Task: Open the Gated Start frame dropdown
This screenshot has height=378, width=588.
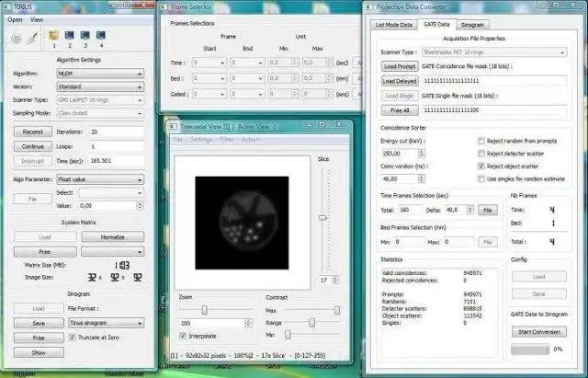Action: coord(209,94)
